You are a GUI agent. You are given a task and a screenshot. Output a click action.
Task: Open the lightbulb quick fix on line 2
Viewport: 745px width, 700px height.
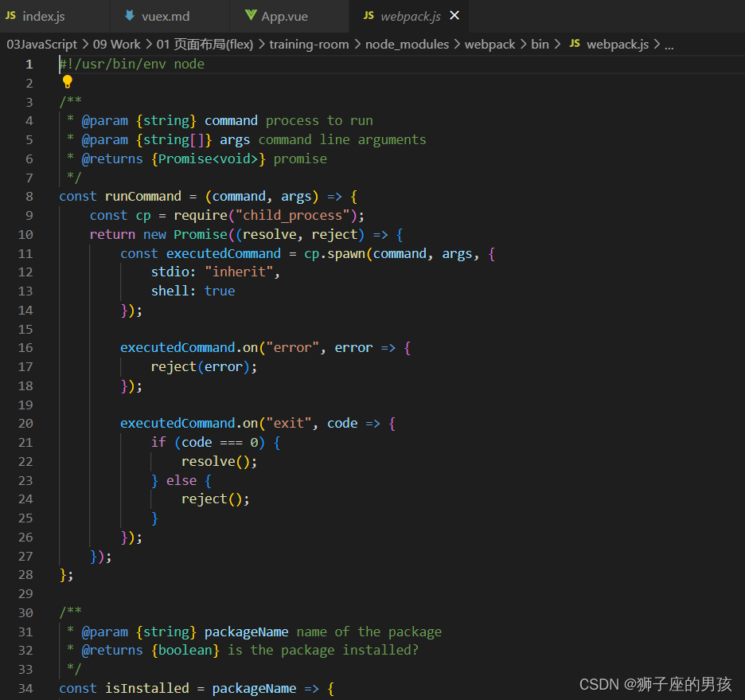[x=68, y=82]
